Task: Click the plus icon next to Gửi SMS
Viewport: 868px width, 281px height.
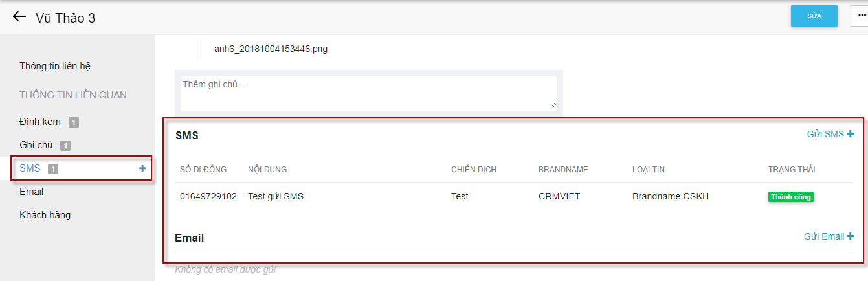Action: 851,134
